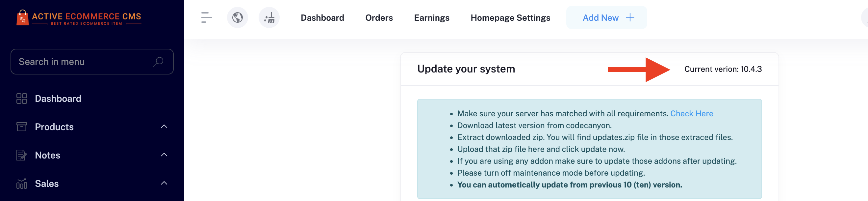868x201 pixels.
Task: Click the Notes pencil icon in sidebar
Action: (22, 155)
